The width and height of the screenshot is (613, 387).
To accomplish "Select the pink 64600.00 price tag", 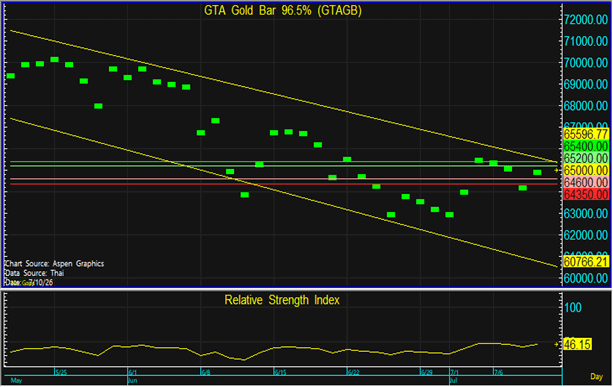I will 586,182.
